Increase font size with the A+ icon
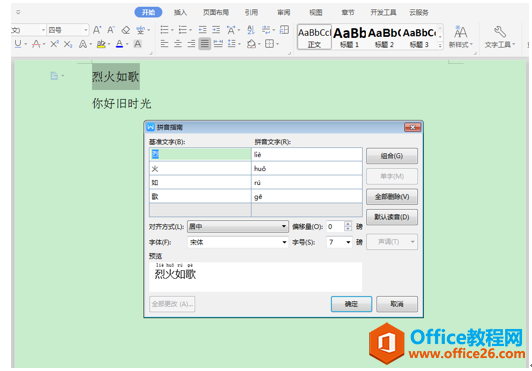The height and width of the screenshot is (371, 532). (97, 30)
